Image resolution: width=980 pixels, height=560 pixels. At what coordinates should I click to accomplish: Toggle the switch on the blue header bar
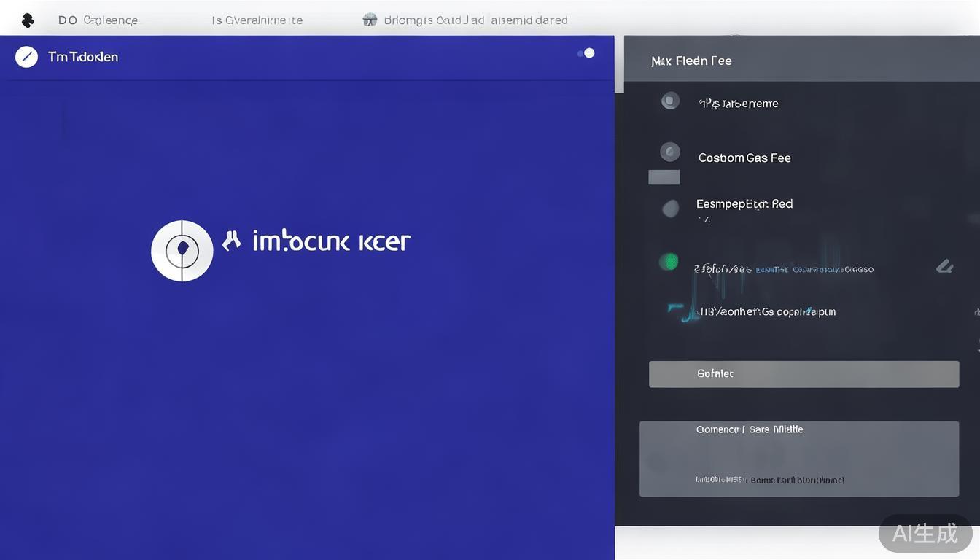pos(586,52)
